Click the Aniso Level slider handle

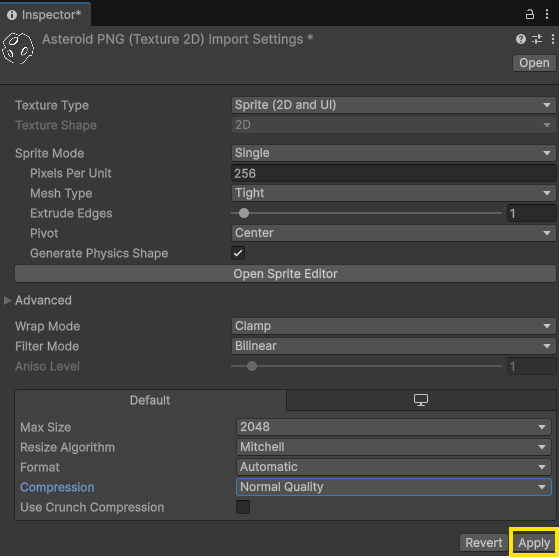[252, 366]
